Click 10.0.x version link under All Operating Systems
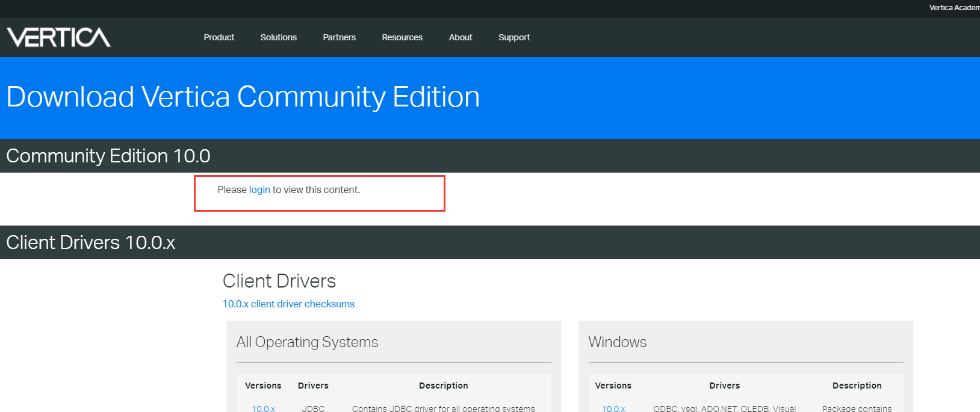980x412 pixels. click(x=263, y=408)
